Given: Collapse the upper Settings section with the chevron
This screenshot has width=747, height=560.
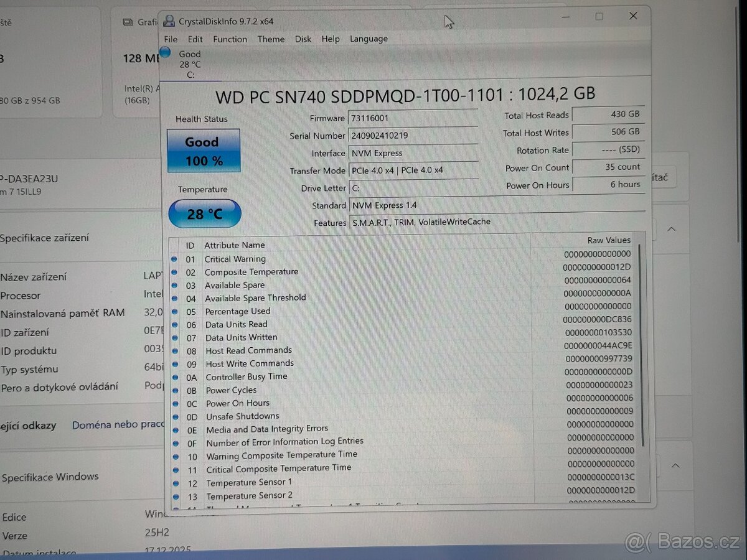Looking at the screenshot, I should pos(672,229).
